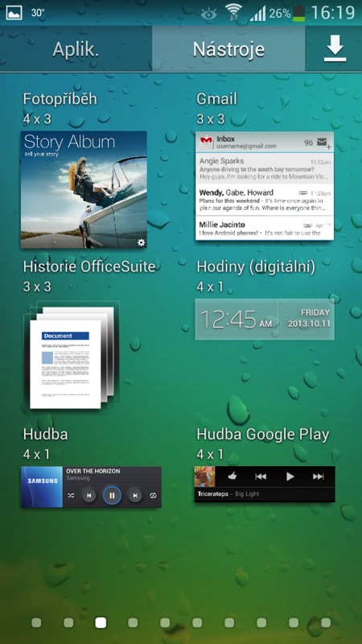Go to the last page indicator dot

point(326,623)
